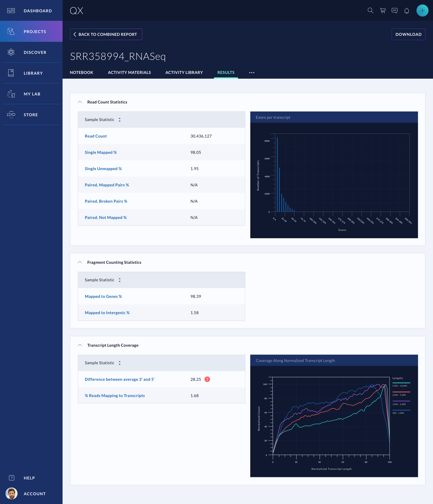Click the user avatar photo
Image resolution: width=433 pixels, height=504 pixels.
[x=11, y=494]
